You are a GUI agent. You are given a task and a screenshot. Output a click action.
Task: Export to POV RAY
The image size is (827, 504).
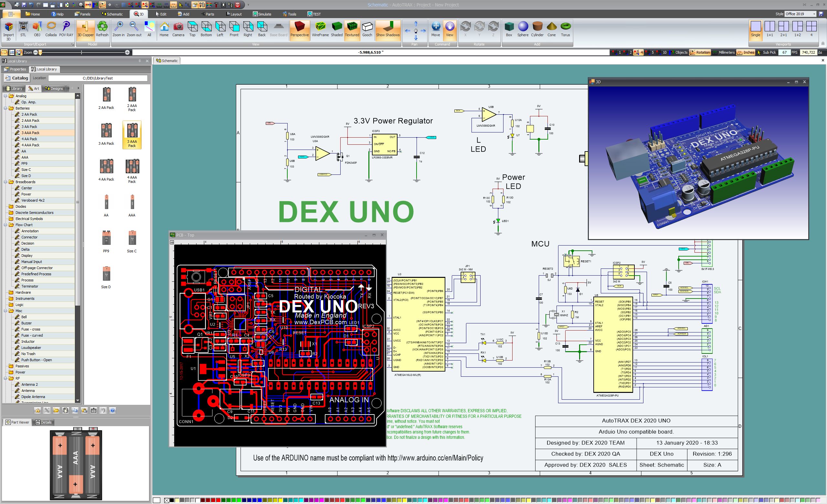pos(66,29)
